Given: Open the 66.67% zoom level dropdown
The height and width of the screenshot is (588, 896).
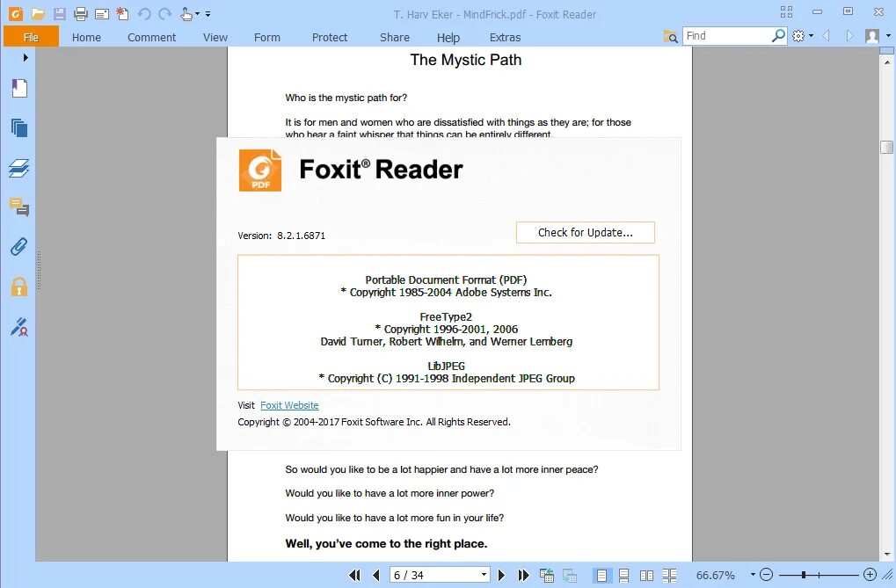Looking at the screenshot, I should (754, 575).
